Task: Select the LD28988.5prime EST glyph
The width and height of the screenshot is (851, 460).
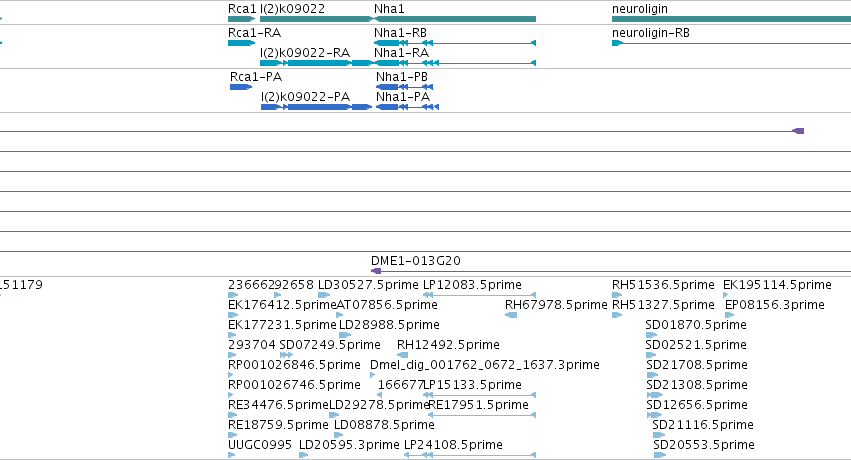Action: tap(345, 335)
